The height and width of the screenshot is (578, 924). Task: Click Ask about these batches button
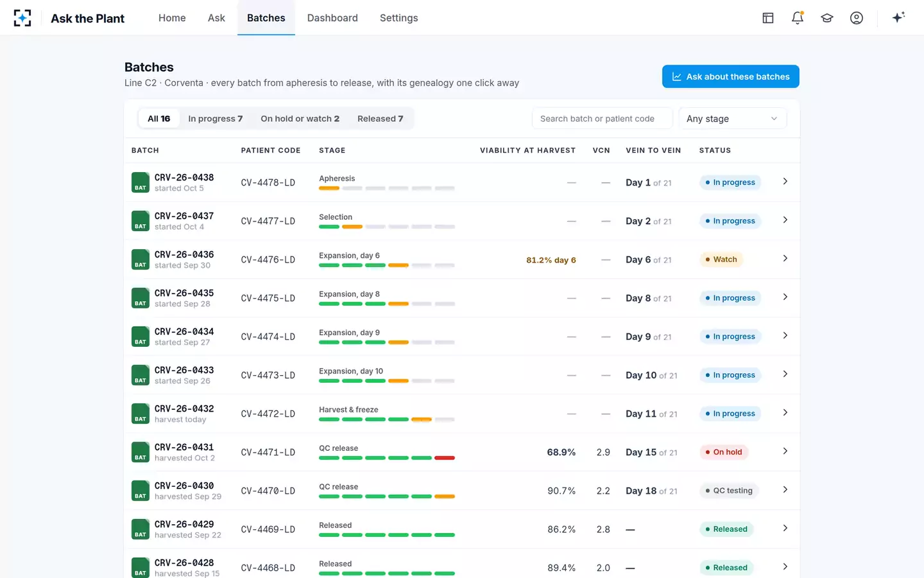click(x=731, y=76)
